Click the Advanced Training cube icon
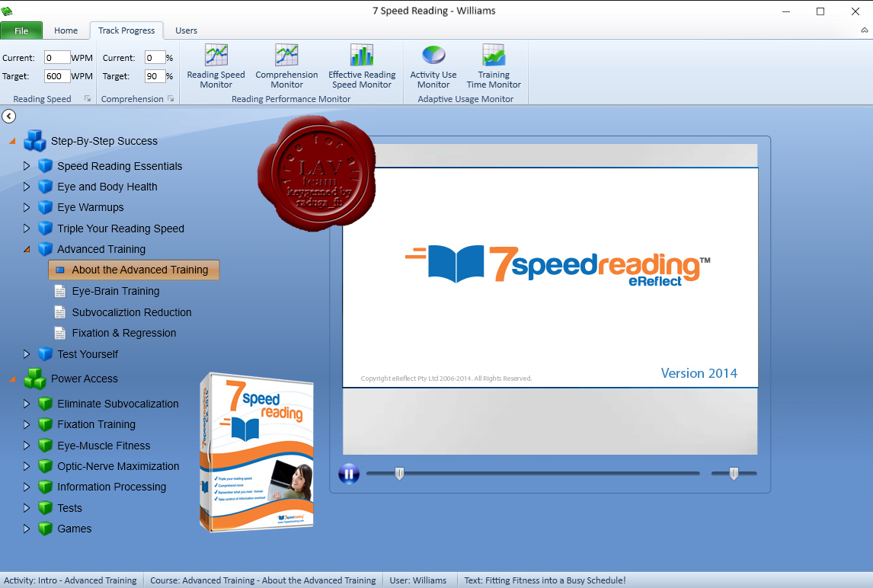The width and height of the screenshot is (873, 588). (x=45, y=249)
